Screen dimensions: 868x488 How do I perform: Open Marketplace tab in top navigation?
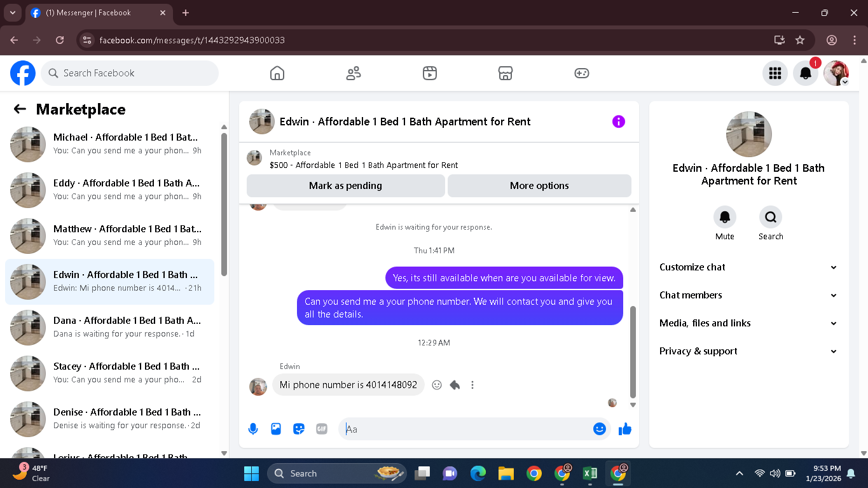pyautogui.click(x=506, y=73)
